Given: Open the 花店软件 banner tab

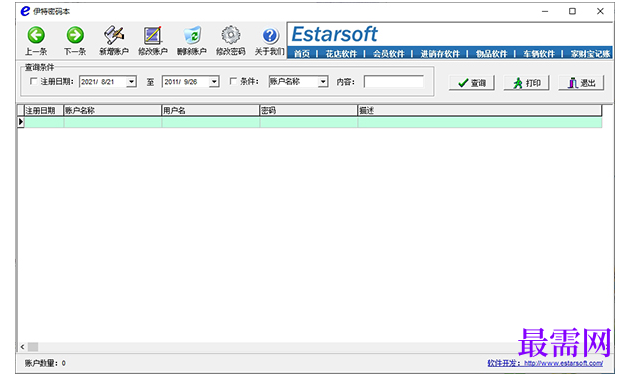Looking at the screenshot, I should coord(341,53).
